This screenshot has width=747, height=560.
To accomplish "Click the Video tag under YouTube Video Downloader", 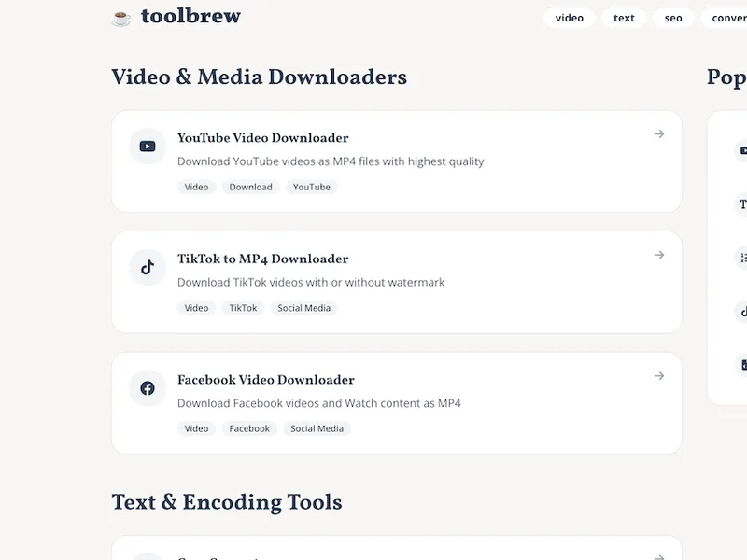I will coord(196,188).
